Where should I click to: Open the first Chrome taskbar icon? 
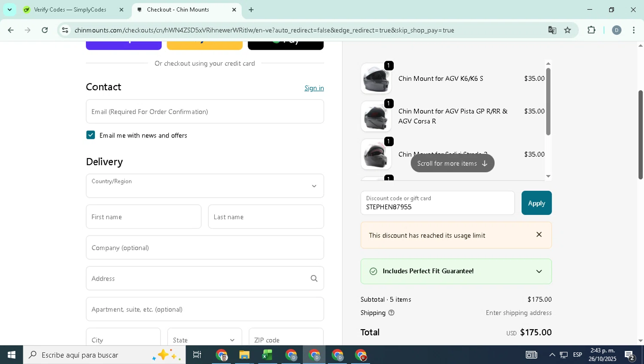pos(222,355)
